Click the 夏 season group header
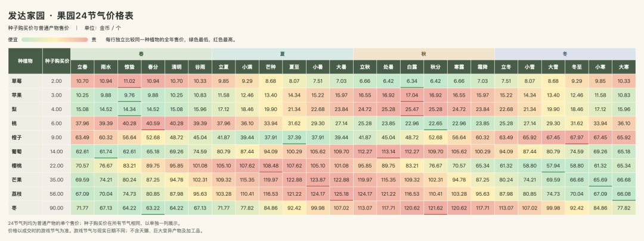This screenshot has height=241, width=644. [x=283, y=54]
